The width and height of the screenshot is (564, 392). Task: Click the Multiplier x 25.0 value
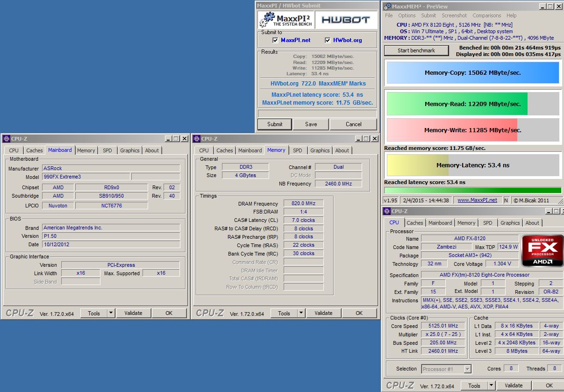(443, 335)
